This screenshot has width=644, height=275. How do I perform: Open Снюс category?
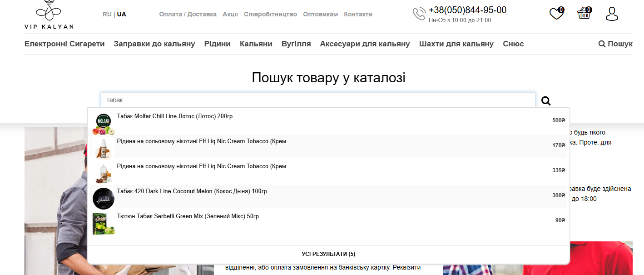click(x=514, y=44)
